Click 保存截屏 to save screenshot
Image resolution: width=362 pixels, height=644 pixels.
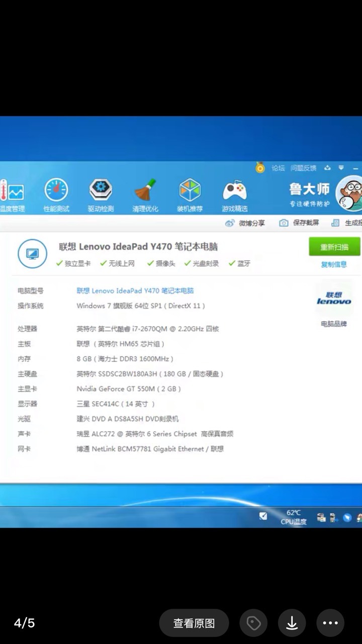tap(299, 223)
